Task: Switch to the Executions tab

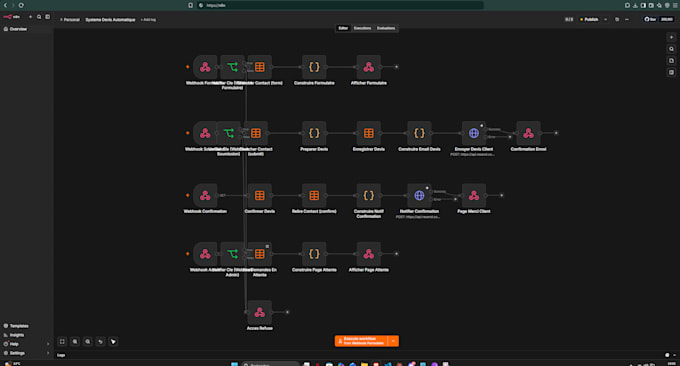Action: coord(362,28)
